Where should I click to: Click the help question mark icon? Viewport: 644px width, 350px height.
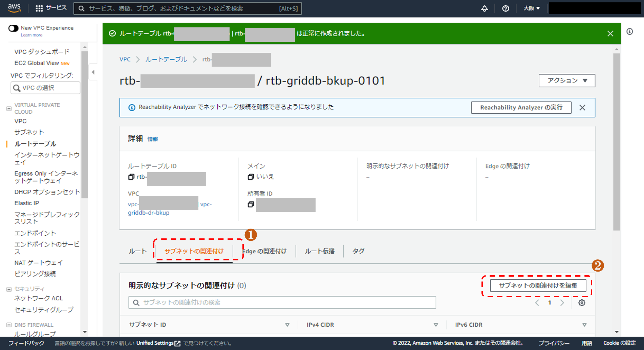[506, 8]
